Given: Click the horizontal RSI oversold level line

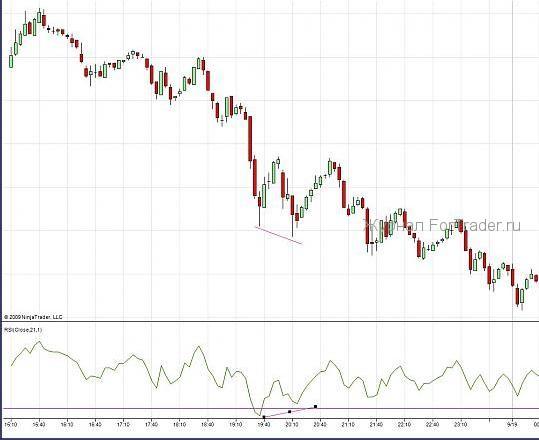Looking at the screenshot, I should 271,408.
